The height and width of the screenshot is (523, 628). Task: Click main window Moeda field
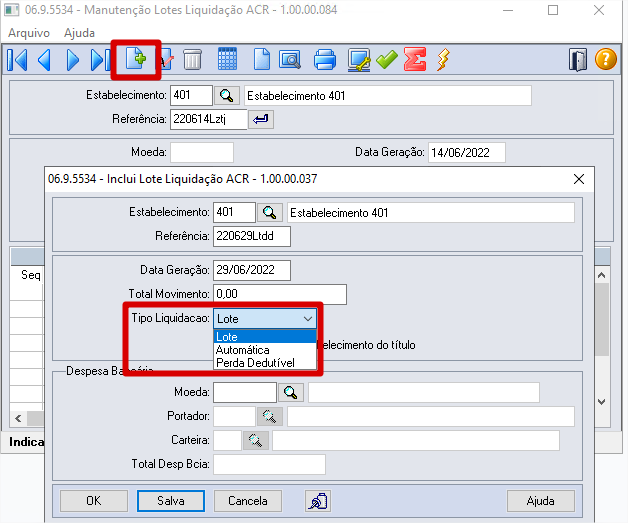pos(202,153)
